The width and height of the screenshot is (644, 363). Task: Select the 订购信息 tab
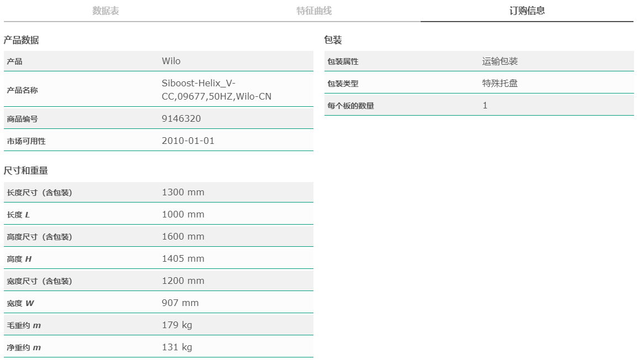click(527, 11)
